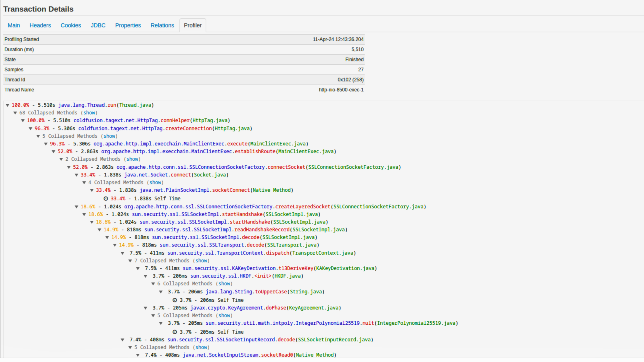This screenshot has width=644, height=362.
Task: Select the State value Finished
Action: pyautogui.click(x=354, y=59)
